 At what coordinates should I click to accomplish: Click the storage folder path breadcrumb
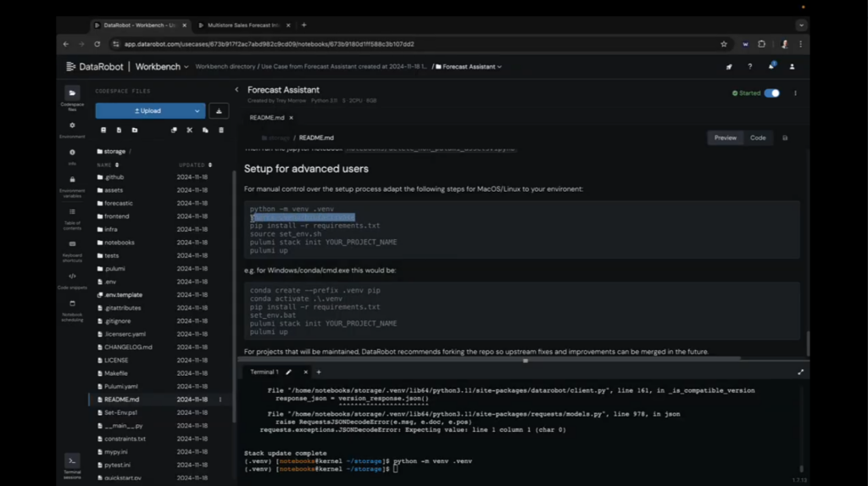pyautogui.click(x=111, y=151)
